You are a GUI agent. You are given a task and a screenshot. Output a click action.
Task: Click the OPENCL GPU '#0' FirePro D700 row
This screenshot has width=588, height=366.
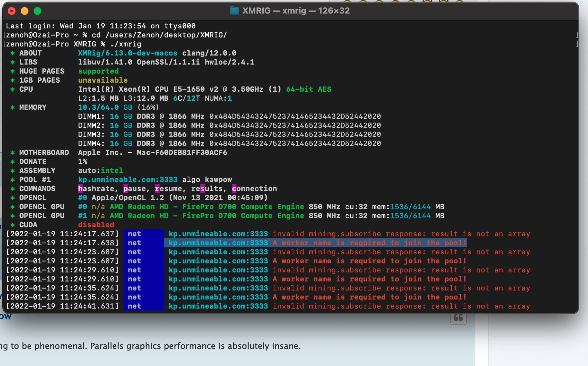pos(261,207)
